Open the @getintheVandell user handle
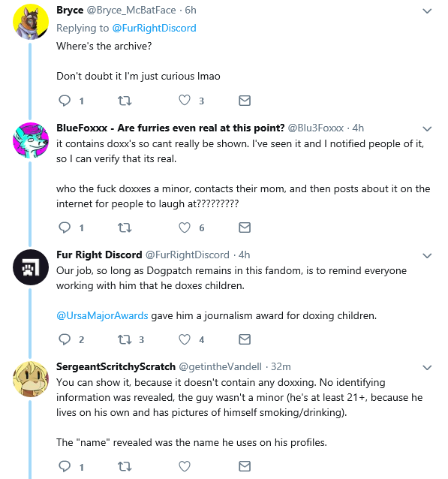The image size is (448, 479). click(x=220, y=366)
